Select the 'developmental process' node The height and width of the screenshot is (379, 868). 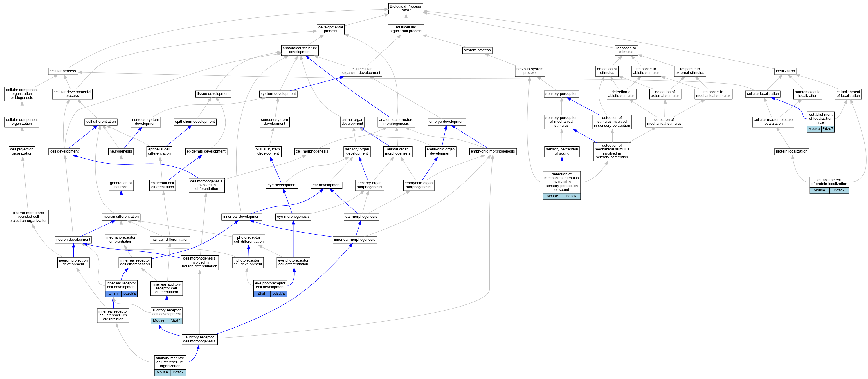(330, 29)
